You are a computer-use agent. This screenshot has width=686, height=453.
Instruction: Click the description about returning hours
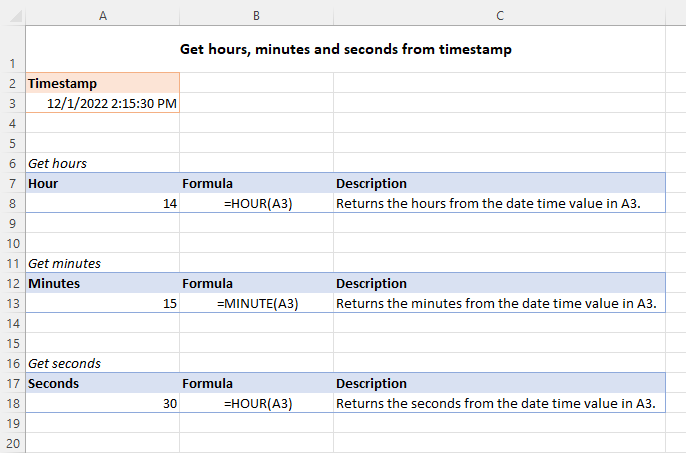click(495, 203)
